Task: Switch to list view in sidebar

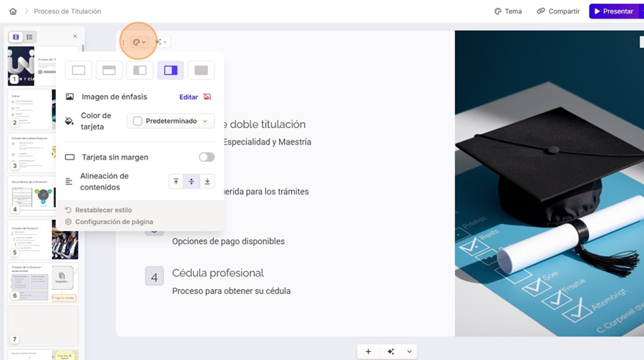Action: click(29, 37)
